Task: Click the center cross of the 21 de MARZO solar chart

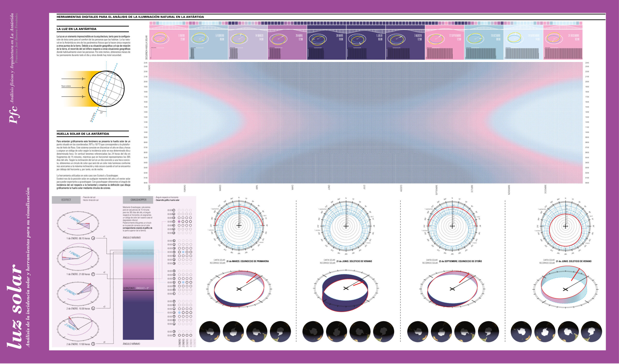Action: coord(239,226)
